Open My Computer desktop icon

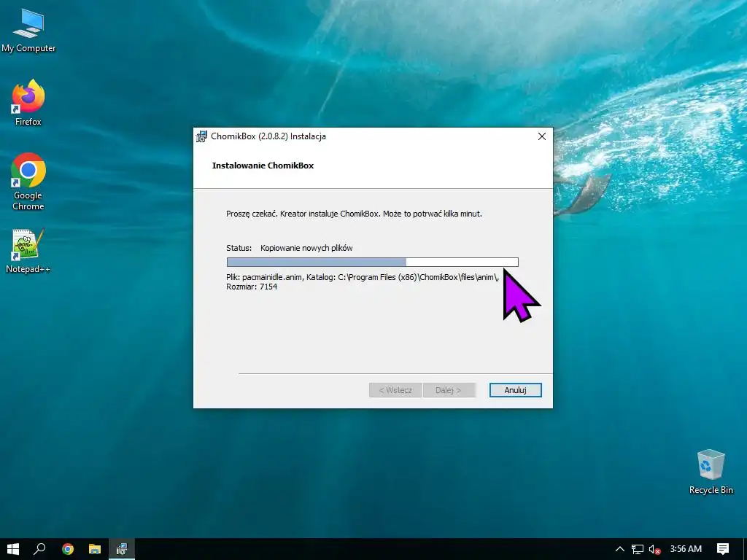click(28, 31)
